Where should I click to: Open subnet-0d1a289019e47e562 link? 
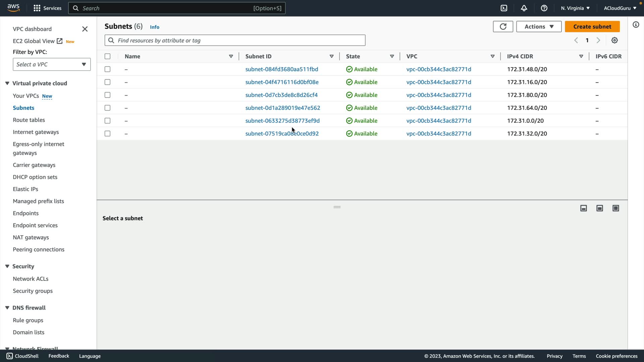click(282, 108)
